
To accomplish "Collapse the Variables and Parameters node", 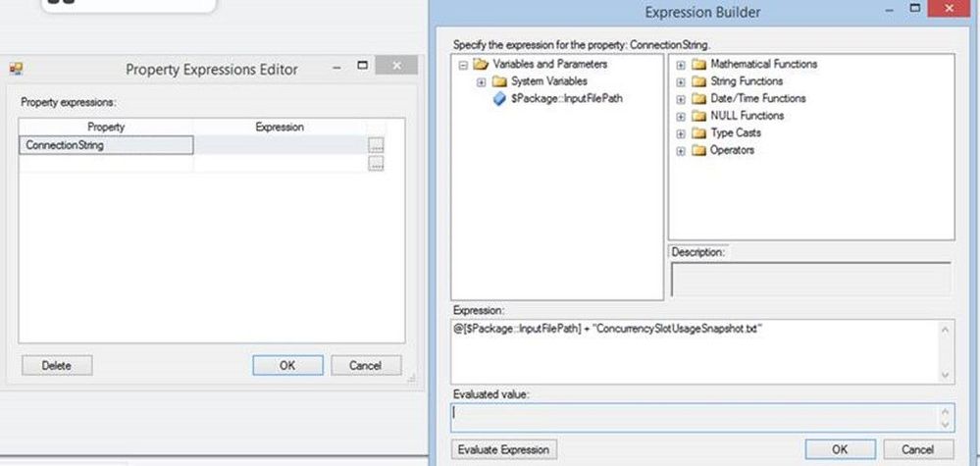I will click(x=463, y=65).
